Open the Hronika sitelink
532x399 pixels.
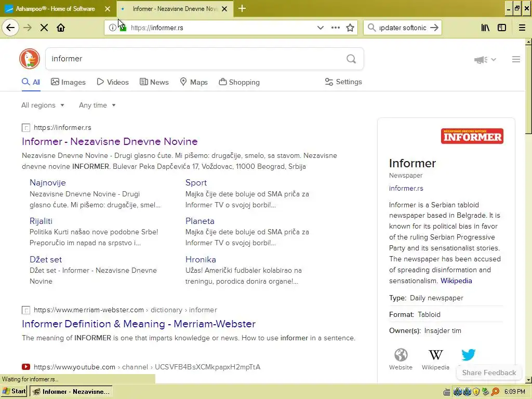pos(201,260)
